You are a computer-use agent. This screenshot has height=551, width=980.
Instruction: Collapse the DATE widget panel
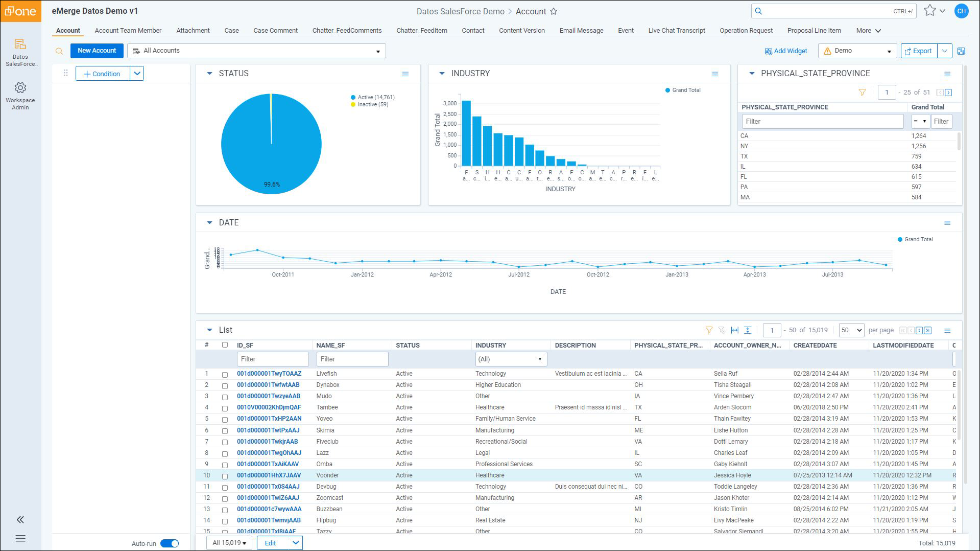coord(209,223)
